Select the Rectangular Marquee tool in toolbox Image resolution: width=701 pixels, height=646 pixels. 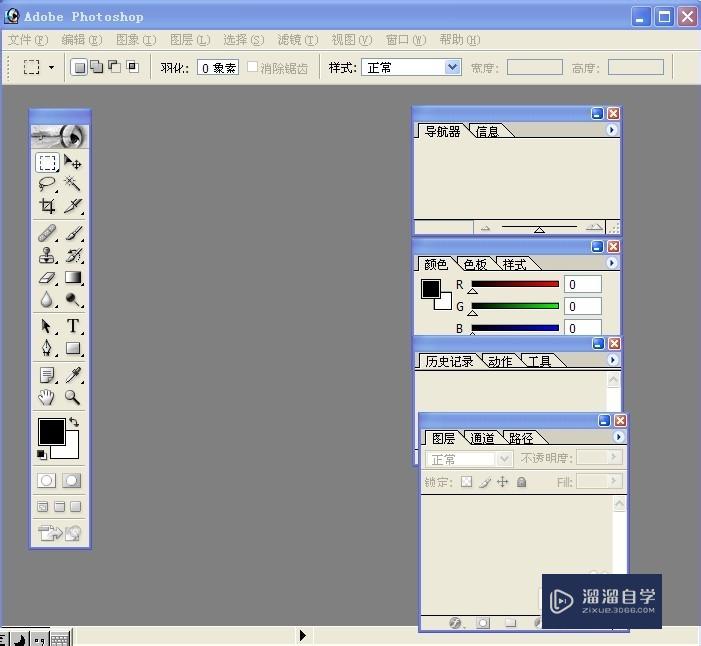pos(47,162)
